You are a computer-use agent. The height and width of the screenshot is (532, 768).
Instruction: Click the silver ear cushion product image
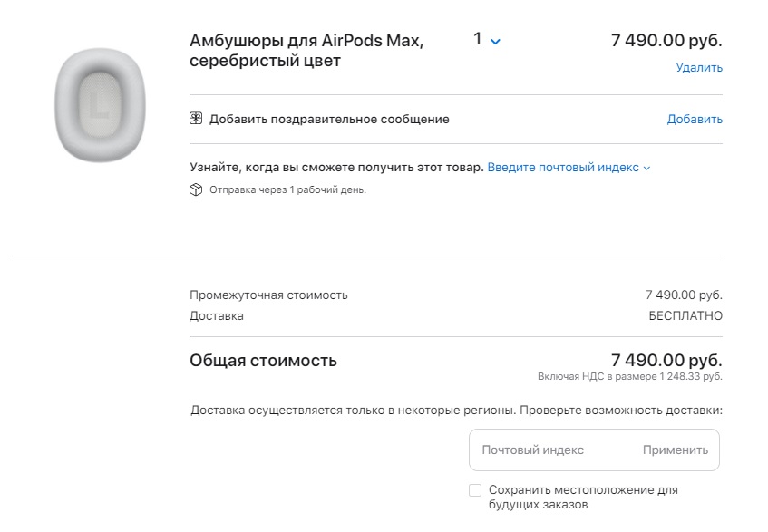[x=100, y=105]
